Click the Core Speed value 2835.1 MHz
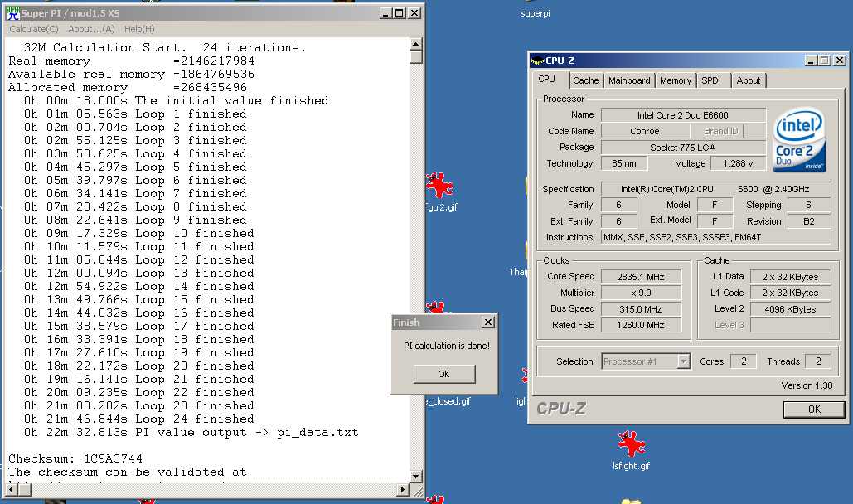 (641, 277)
